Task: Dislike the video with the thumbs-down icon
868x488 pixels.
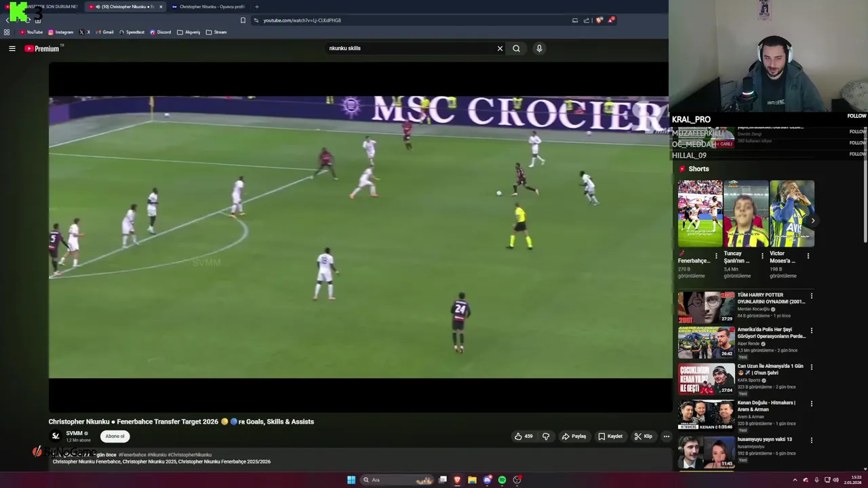Action: (x=546, y=436)
